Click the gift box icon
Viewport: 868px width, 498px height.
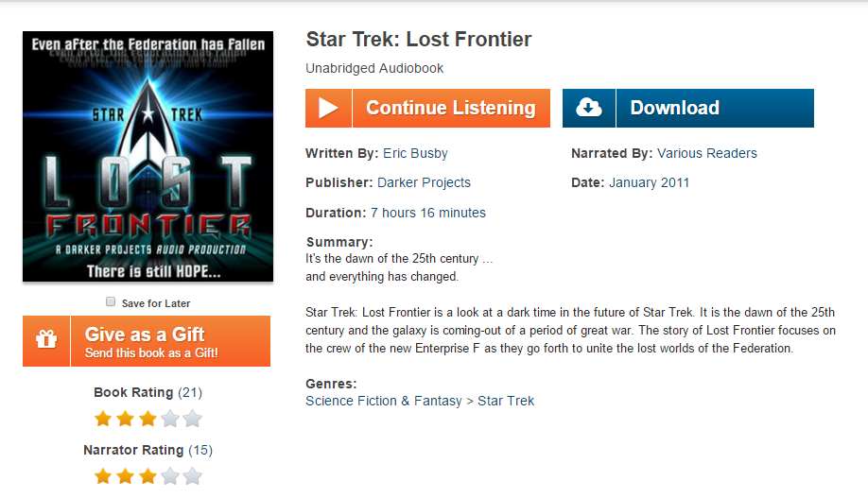[x=46, y=340]
